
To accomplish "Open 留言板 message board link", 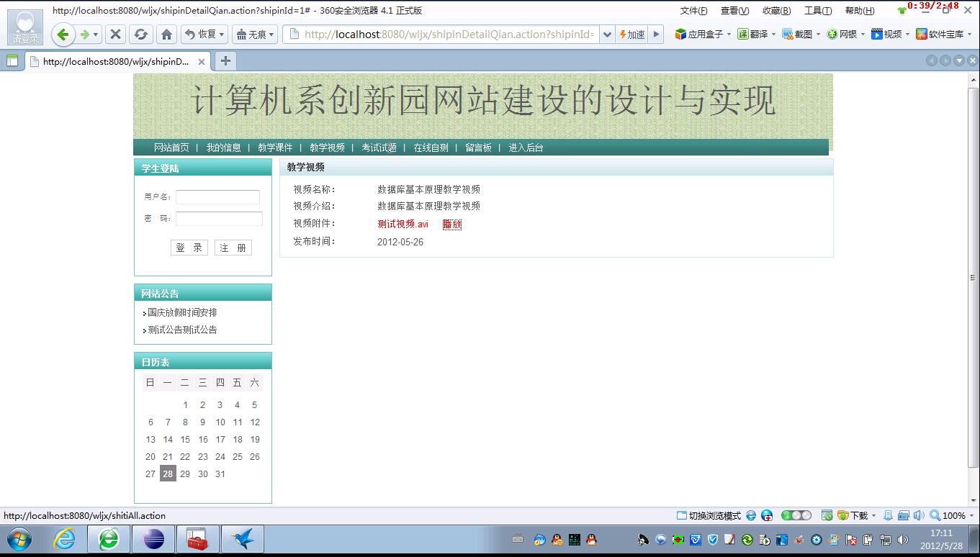I will (478, 148).
